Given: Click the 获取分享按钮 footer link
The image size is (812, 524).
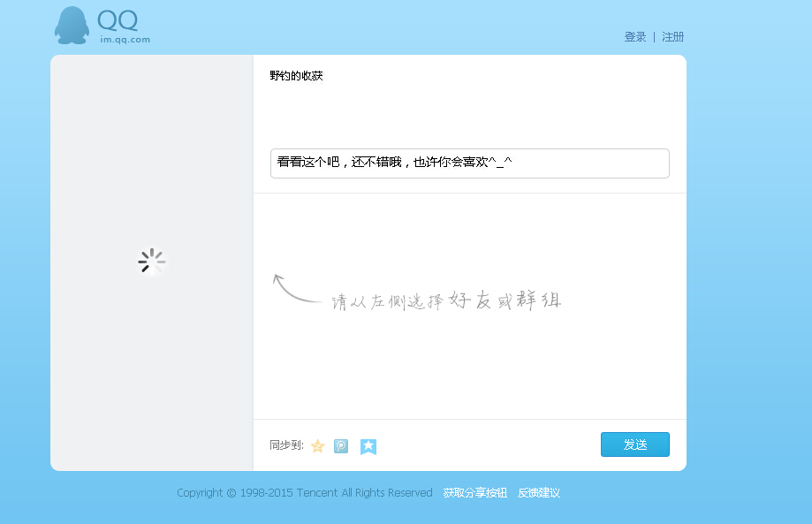Looking at the screenshot, I should pyautogui.click(x=475, y=493).
